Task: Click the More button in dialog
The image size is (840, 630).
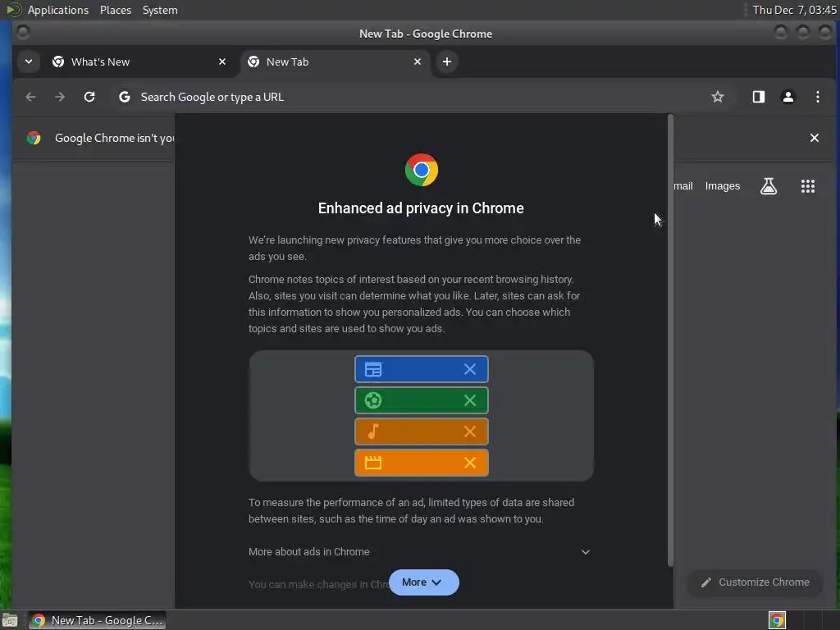Action: [424, 582]
